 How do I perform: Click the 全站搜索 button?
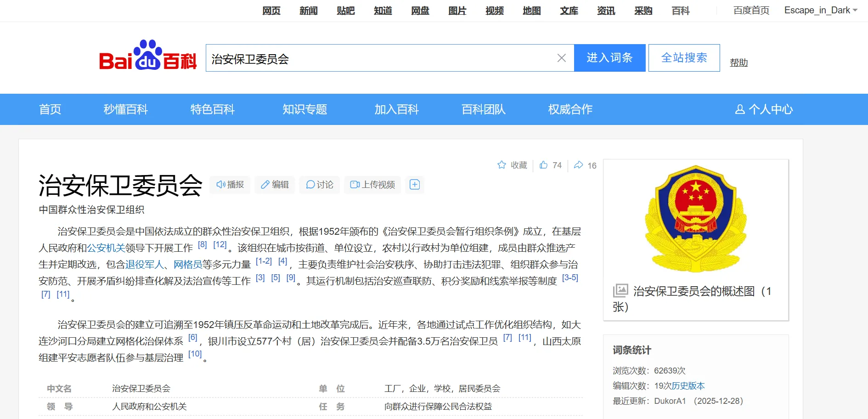point(683,58)
